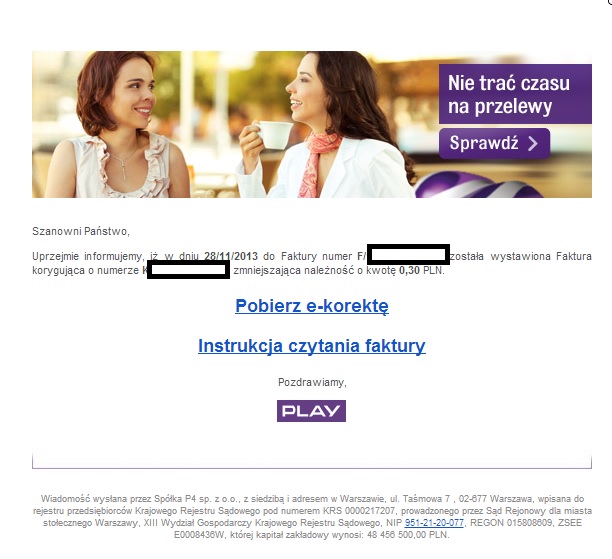This screenshot has height=559, width=612.
Task: Click the purple divider line below PLAY
Action: 312,467
